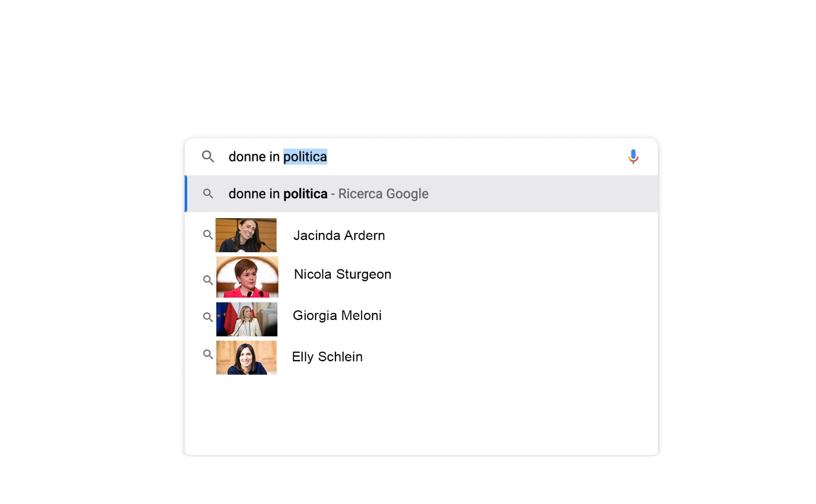Viewport: 816px width, 504px height.
Task: Open the Giorgia Meloni photo thumbnail
Action: pyautogui.click(x=247, y=320)
